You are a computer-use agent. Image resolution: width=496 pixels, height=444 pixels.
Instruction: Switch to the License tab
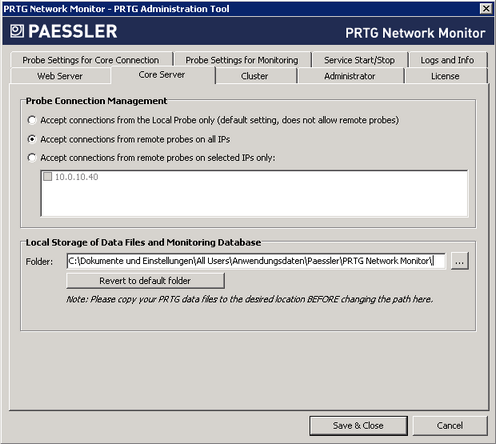[445, 76]
